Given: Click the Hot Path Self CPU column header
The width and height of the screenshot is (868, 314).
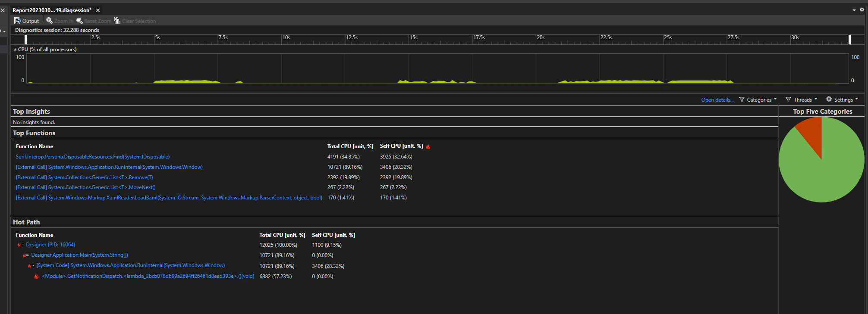Looking at the screenshot, I should pyautogui.click(x=333, y=235).
